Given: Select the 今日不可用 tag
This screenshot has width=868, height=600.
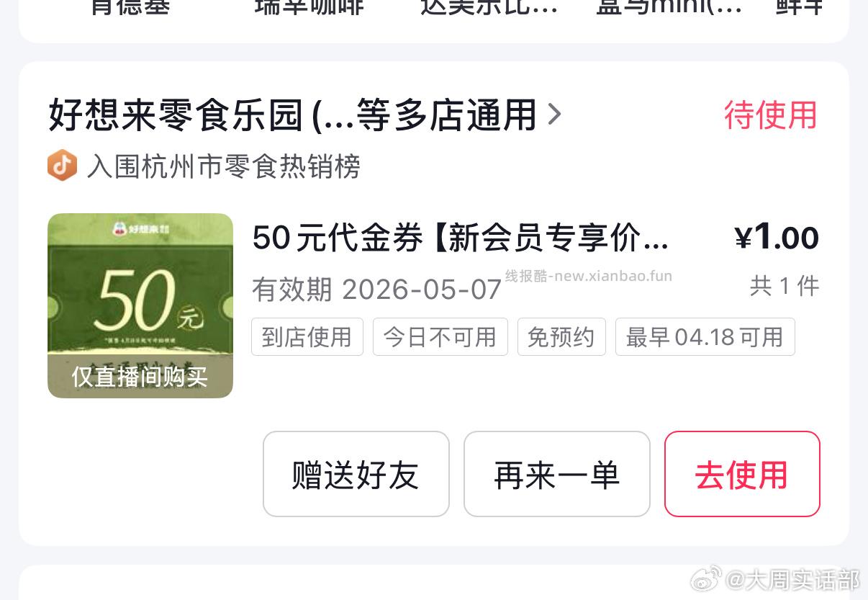Looking at the screenshot, I should tap(440, 337).
